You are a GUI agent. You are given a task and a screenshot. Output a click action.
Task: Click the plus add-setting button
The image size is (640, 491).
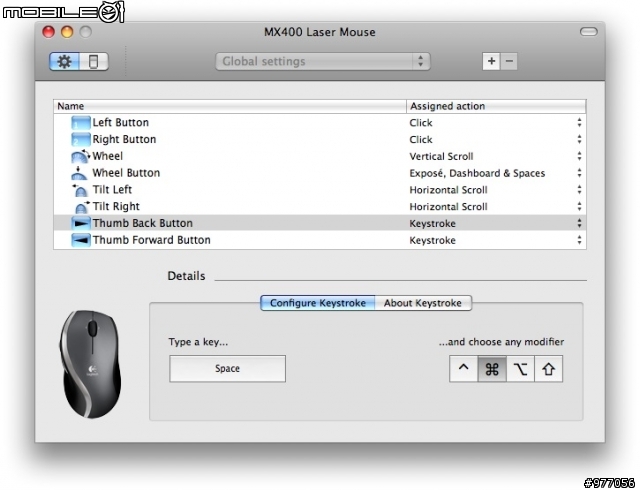pos(491,61)
